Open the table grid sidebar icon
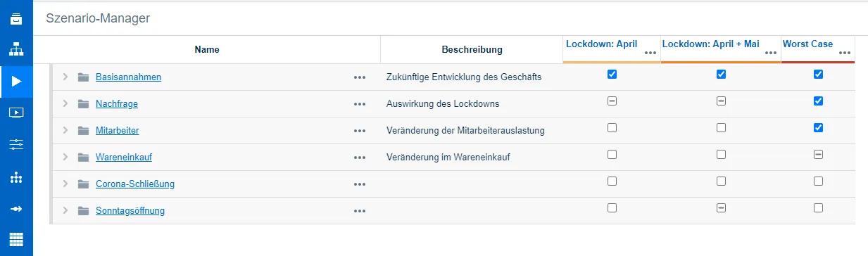The image size is (868, 256). pyautogui.click(x=16, y=238)
